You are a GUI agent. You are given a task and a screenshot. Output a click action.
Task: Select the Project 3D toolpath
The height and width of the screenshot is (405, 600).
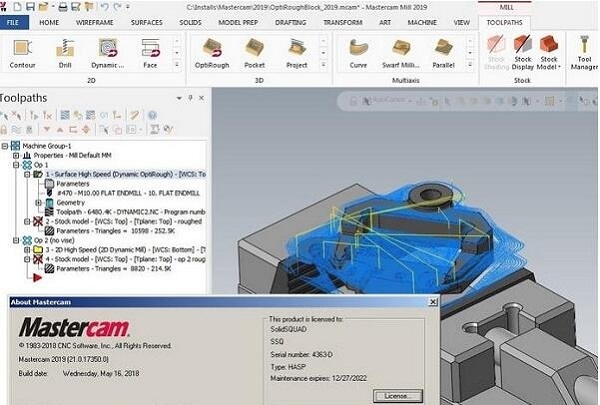297,54
